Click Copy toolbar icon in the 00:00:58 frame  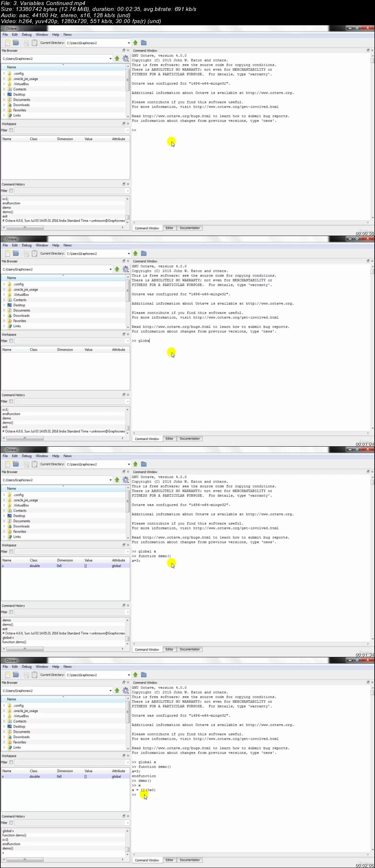point(26,43)
